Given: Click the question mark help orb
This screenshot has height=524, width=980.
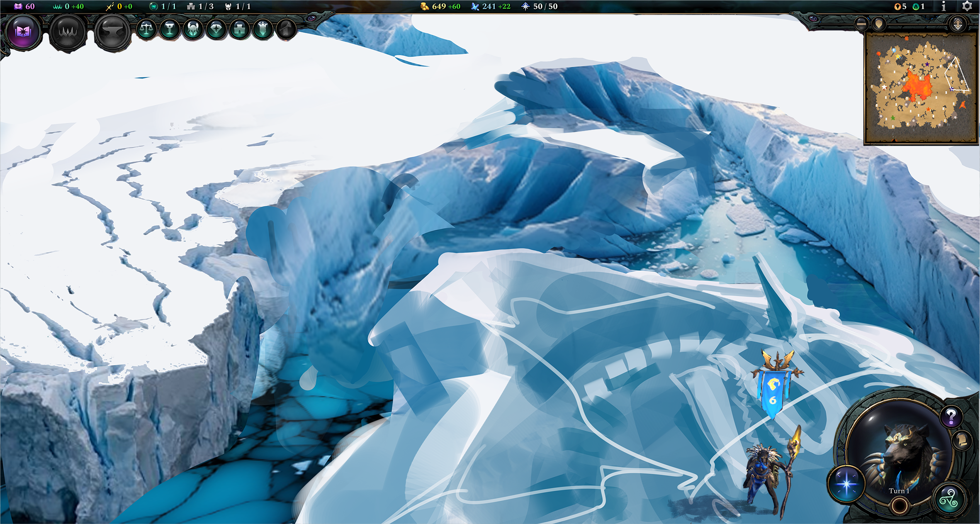Looking at the screenshot, I should [x=951, y=416].
